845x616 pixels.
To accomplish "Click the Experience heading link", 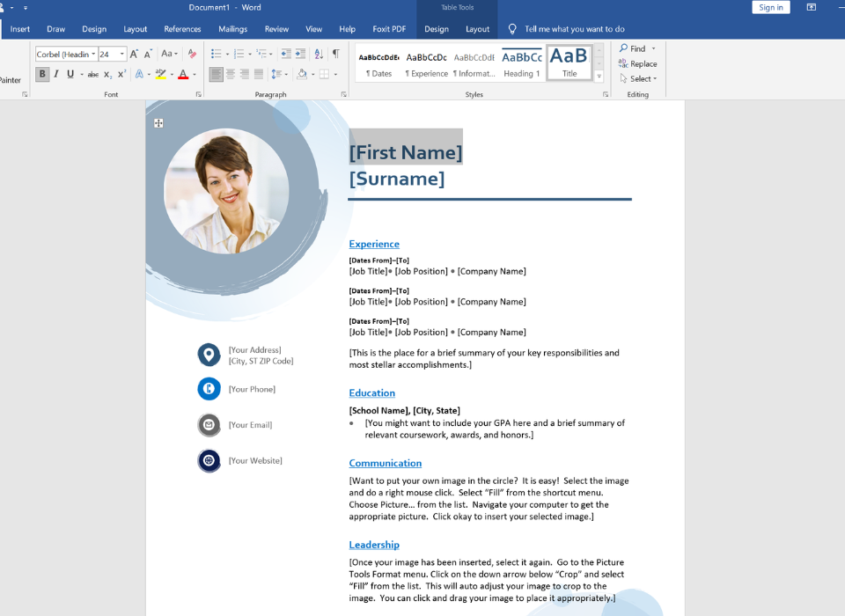I will [374, 244].
